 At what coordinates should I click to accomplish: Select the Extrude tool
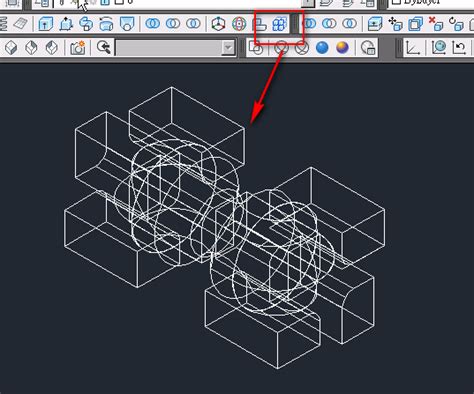[45, 24]
